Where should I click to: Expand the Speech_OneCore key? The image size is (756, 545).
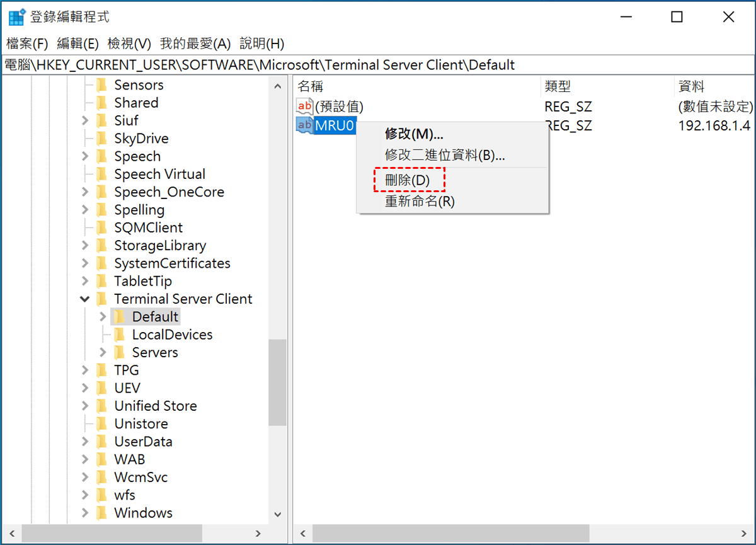tap(85, 192)
